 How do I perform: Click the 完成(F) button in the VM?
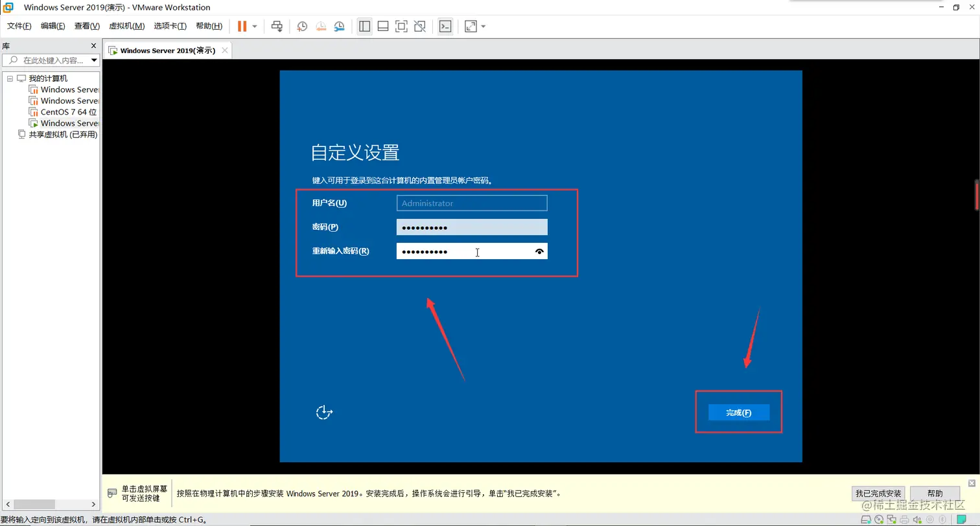tap(738, 412)
